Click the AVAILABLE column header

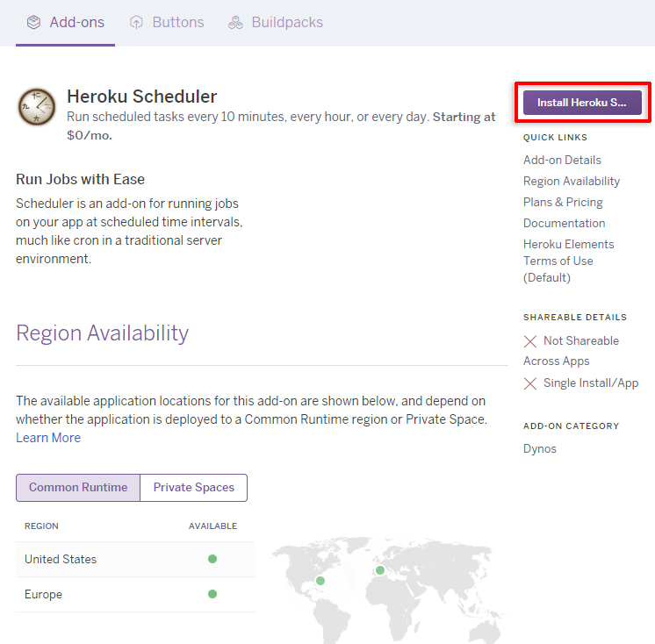pos(212,526)
